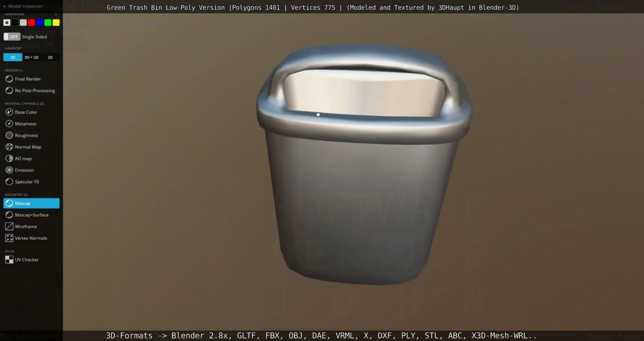Select the Base Color label
Viewport: 644px width, 341px height.
click(x=26, y=112)
